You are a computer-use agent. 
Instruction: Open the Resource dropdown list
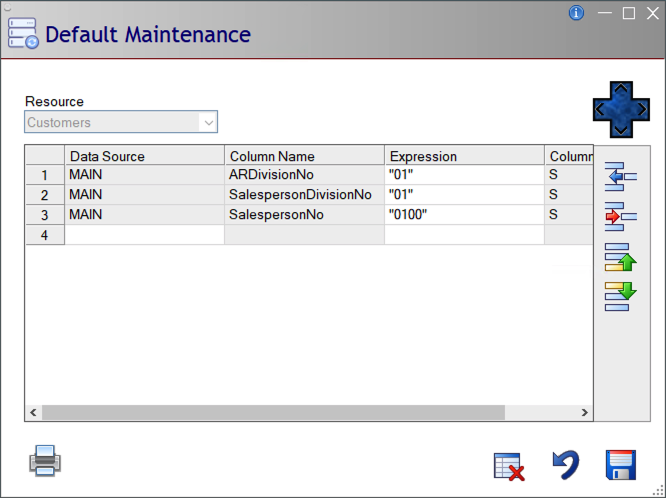pyautogui.click(x=208, y=123)
